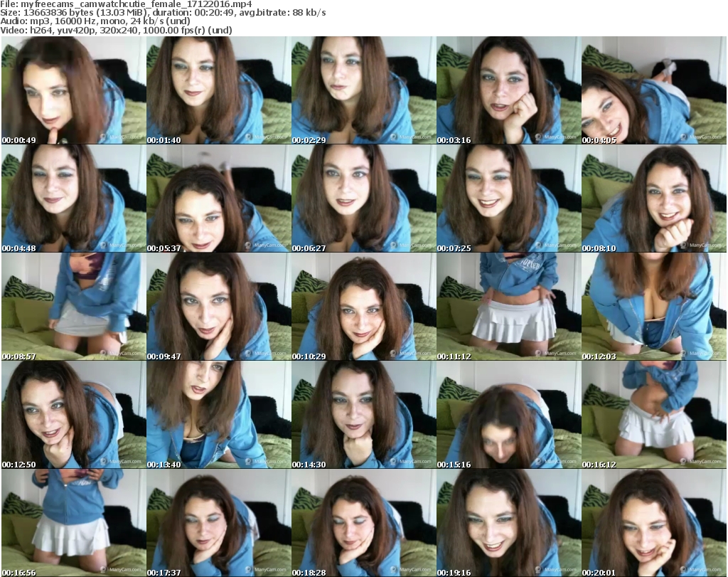The height and width of the screenshot is (577, 728).
Task: Open the frame at 00:05:37
Action: [x=218, y=198]
